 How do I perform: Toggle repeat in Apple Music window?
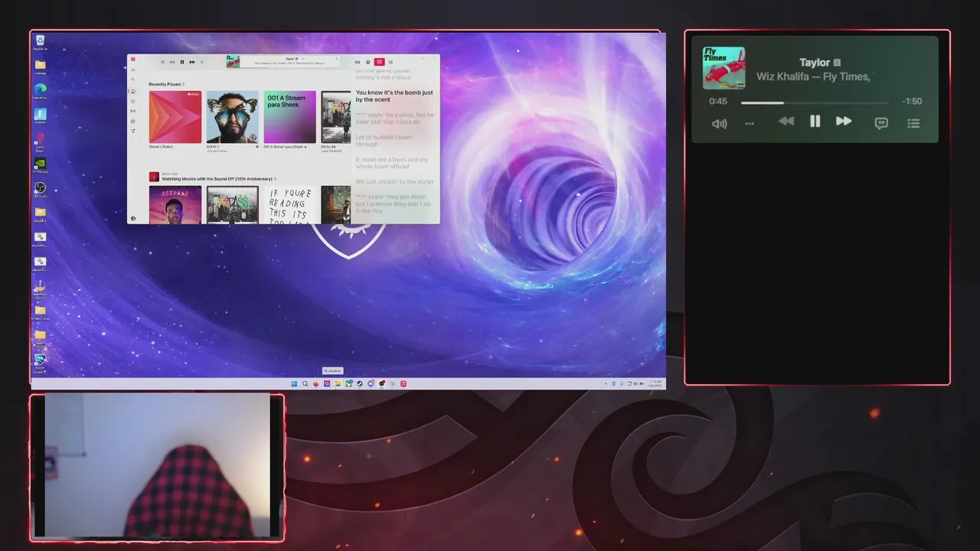(x=202, y=62)
